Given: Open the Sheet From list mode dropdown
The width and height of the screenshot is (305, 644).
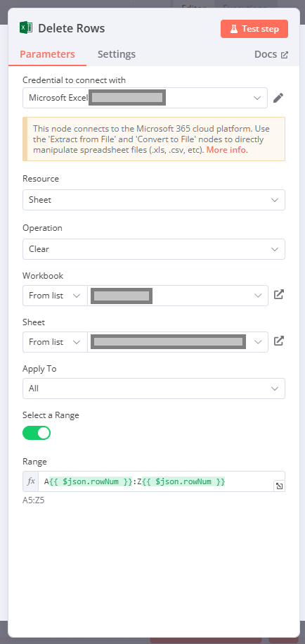Looking at the screenshot, I should point(55,342).
